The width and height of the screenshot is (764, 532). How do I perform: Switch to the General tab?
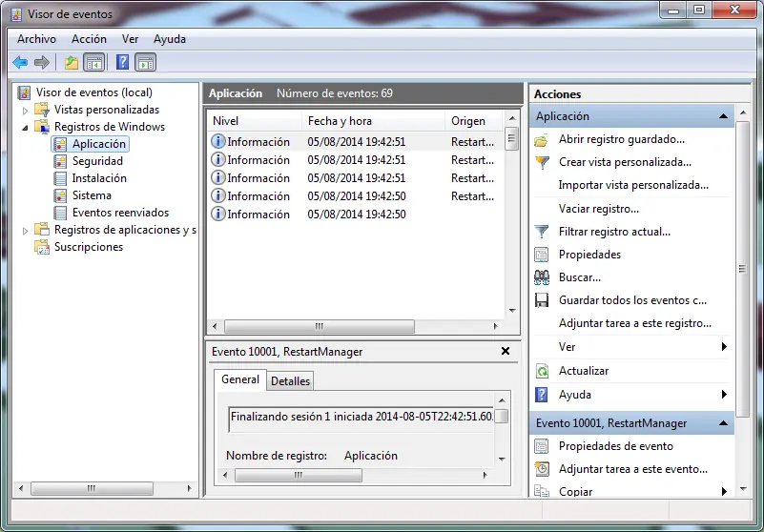pyautogui.click(x=240, y=379)
